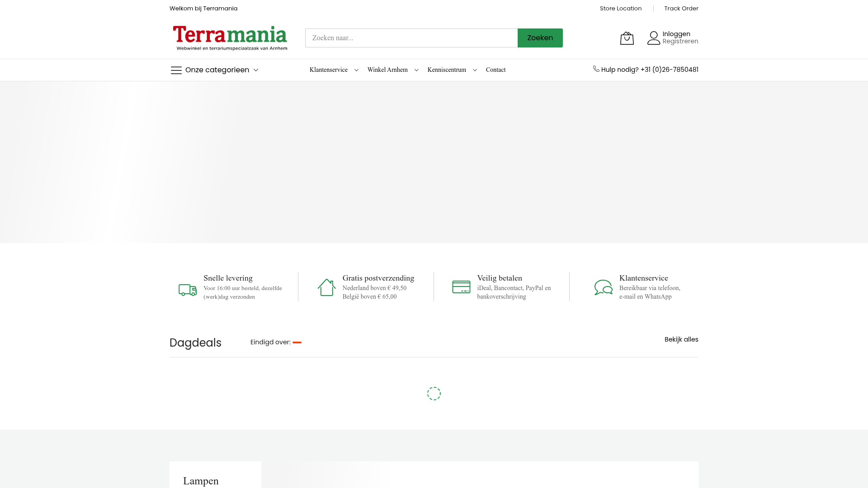Go to the Contact page
Viewport: 868px width, 488px height.
496,70
